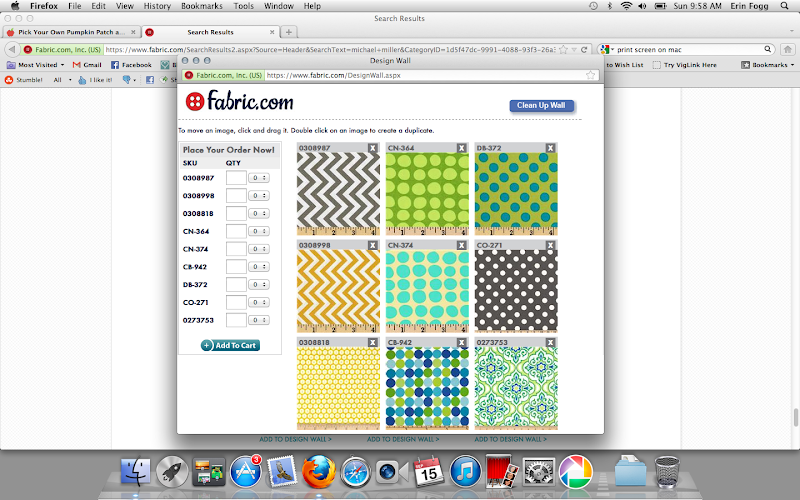Click the CN-374 aqua dot fabric image

click(x=427, y=290)
